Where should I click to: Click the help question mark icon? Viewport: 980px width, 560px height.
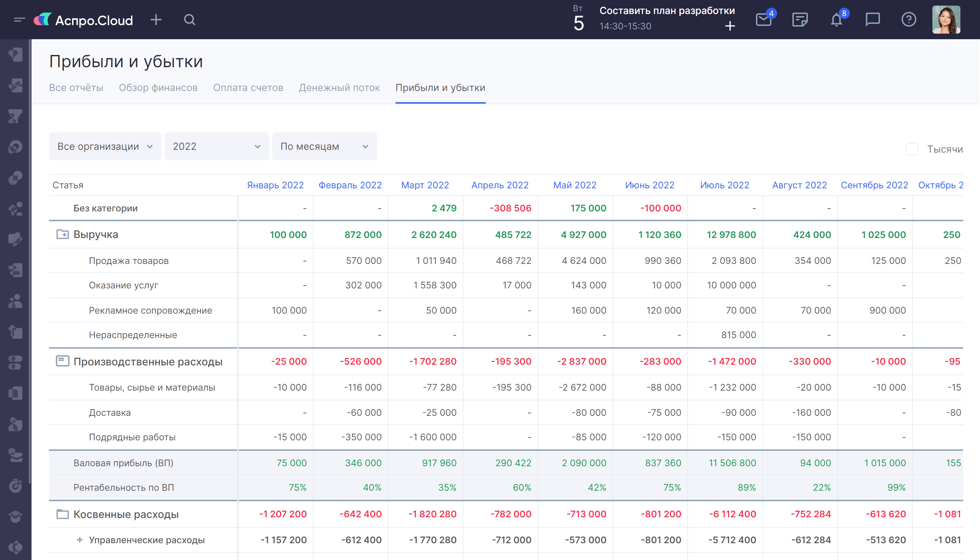click(x=909, y=20)
